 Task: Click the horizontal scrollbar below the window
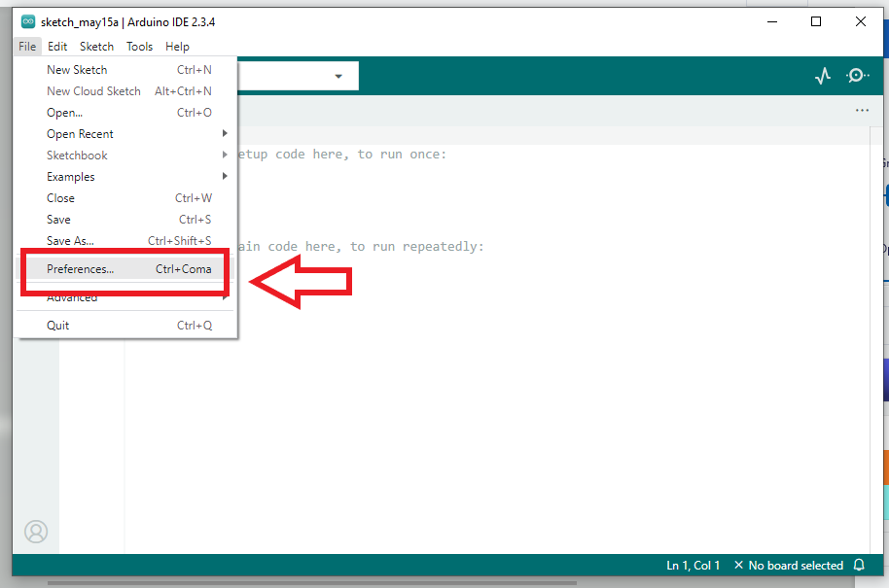pyautogui.click(x=312, y=582)
